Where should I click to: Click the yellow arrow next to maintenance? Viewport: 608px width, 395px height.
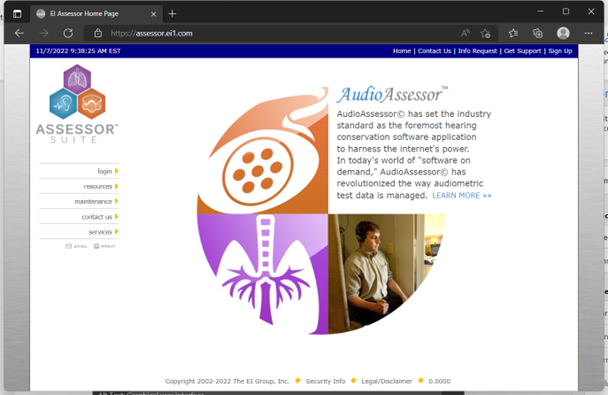[116, 201]
